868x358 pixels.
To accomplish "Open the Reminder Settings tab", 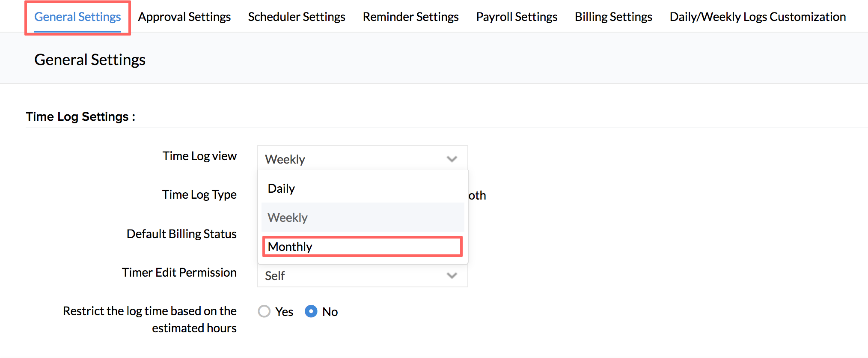I will coord(411,17).
